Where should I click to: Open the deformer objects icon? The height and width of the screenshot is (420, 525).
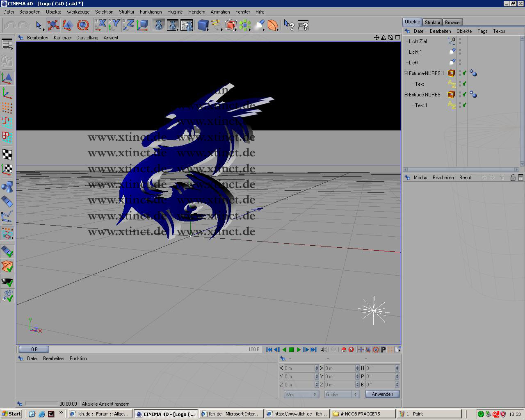coord(273,25)
